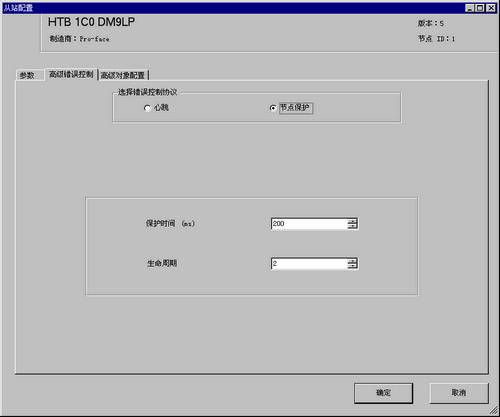
Task: Select the 心跳 radio button
Action: [x=147, y=108]
